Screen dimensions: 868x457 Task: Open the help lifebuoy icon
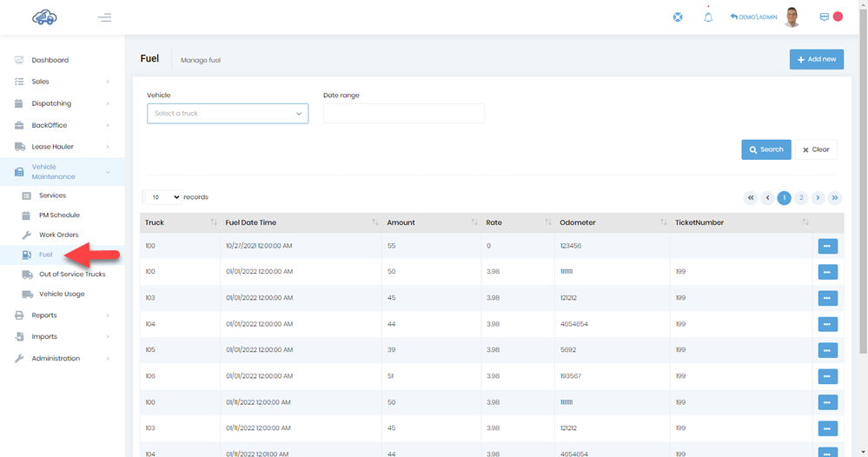tap(678, 17)
